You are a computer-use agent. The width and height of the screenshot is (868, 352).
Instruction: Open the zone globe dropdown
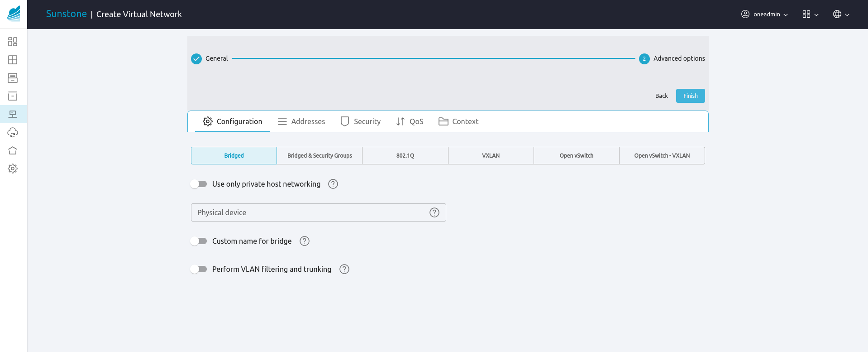point(841,14)
